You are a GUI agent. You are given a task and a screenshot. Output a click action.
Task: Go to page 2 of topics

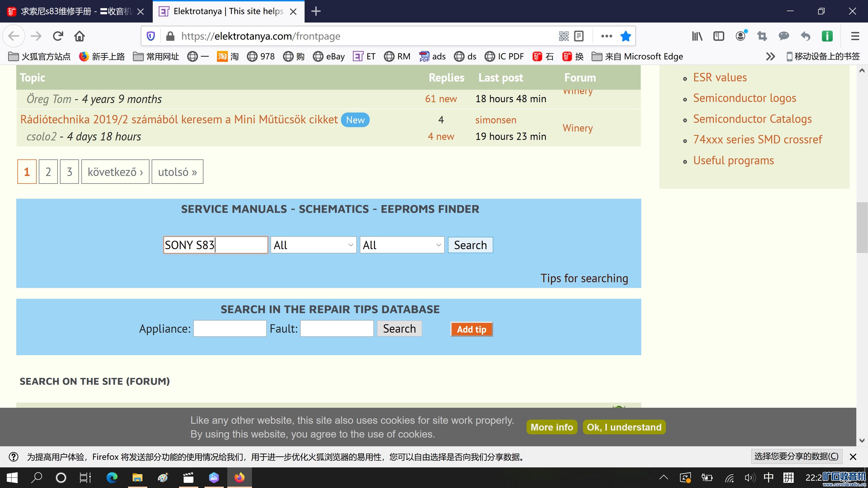point(48,172)
